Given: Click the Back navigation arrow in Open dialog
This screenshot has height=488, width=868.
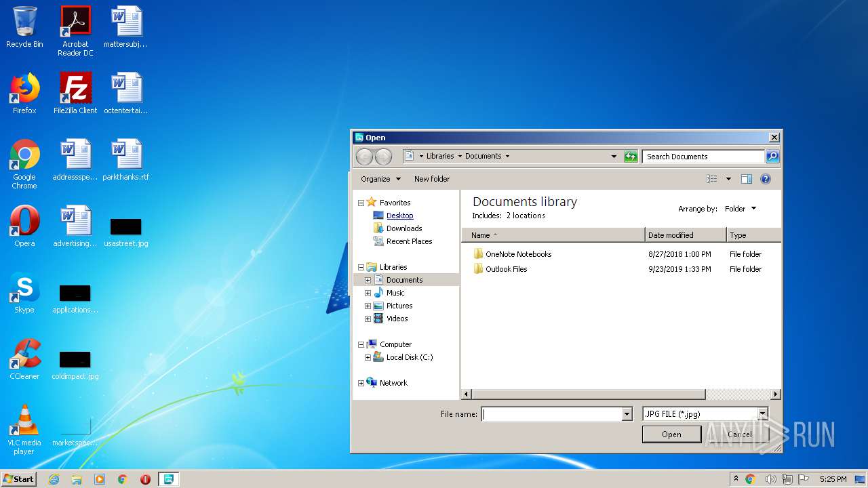Looking at the screenshot, I should 364,157.
